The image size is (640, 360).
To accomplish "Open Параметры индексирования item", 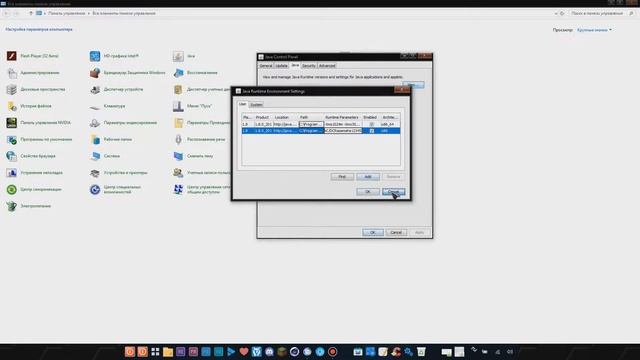I will [x=123, y=123].
